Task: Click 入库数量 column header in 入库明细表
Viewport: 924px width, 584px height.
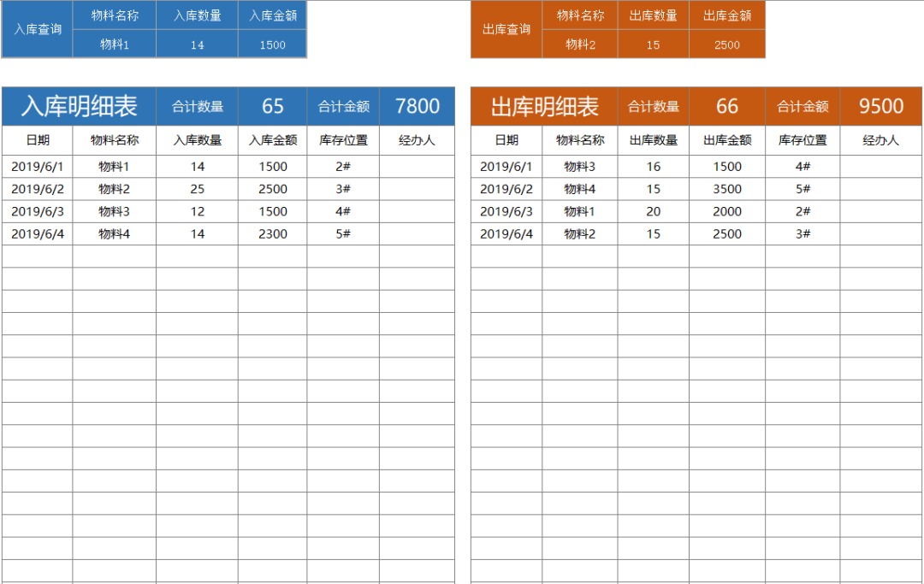Action: (x=198, y=140)
